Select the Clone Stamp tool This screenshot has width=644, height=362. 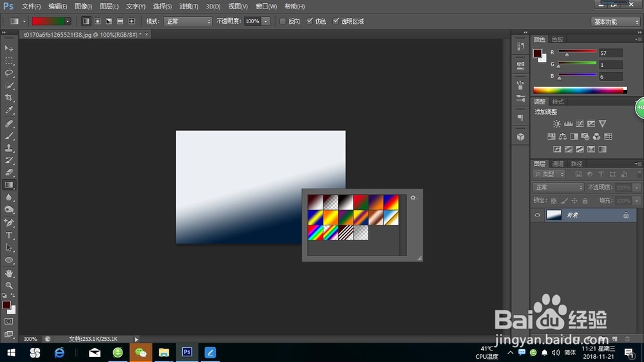pos(8,148)
